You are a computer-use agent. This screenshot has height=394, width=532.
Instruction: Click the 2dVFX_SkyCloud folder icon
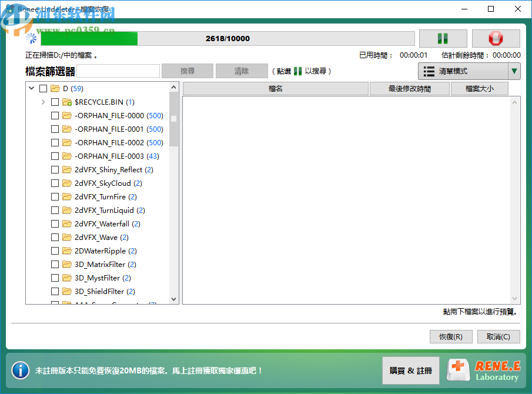point(67,183)
